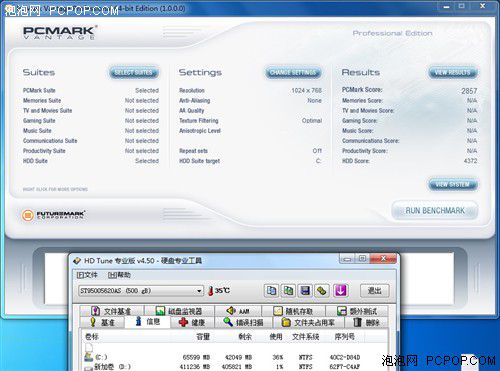Click the PCMark Suite row label
The image size is (500, 371).
(39, 90)
